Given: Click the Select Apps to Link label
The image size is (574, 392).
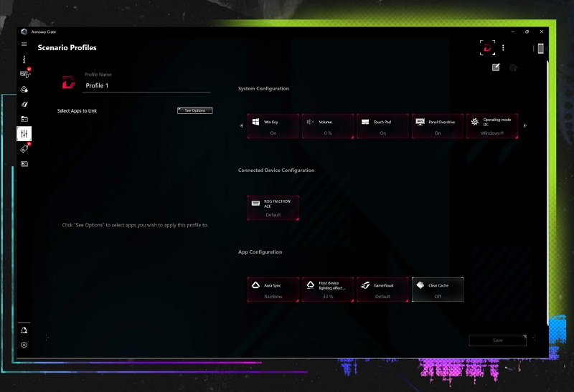Looking at the screenshot, I should click(77, 111).
